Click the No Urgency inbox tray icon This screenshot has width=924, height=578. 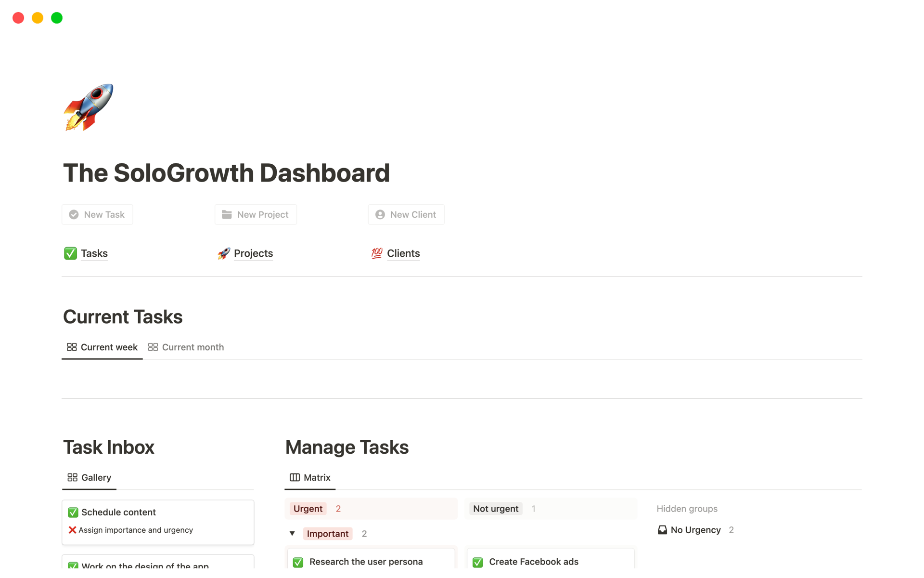tap(662, 530)
